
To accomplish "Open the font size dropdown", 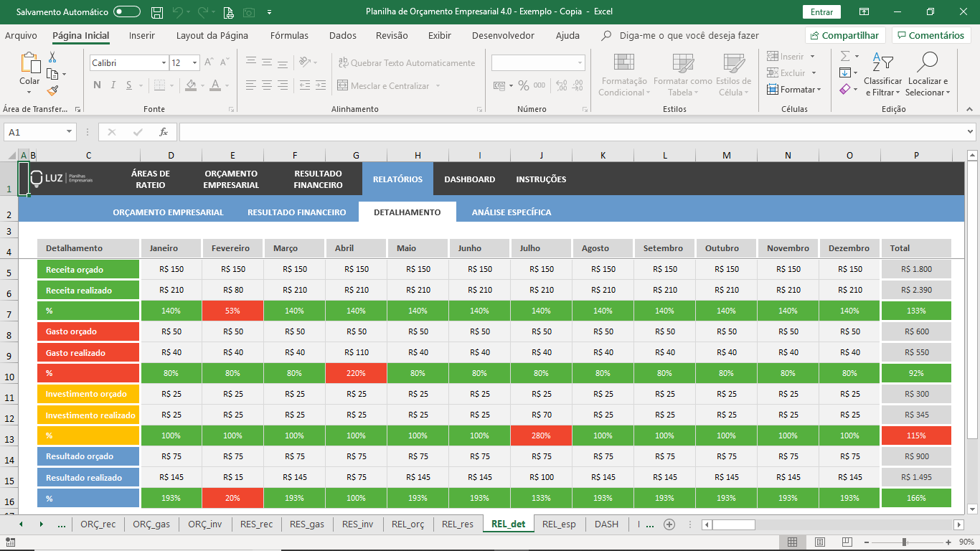I will click(x=194, y=63).
